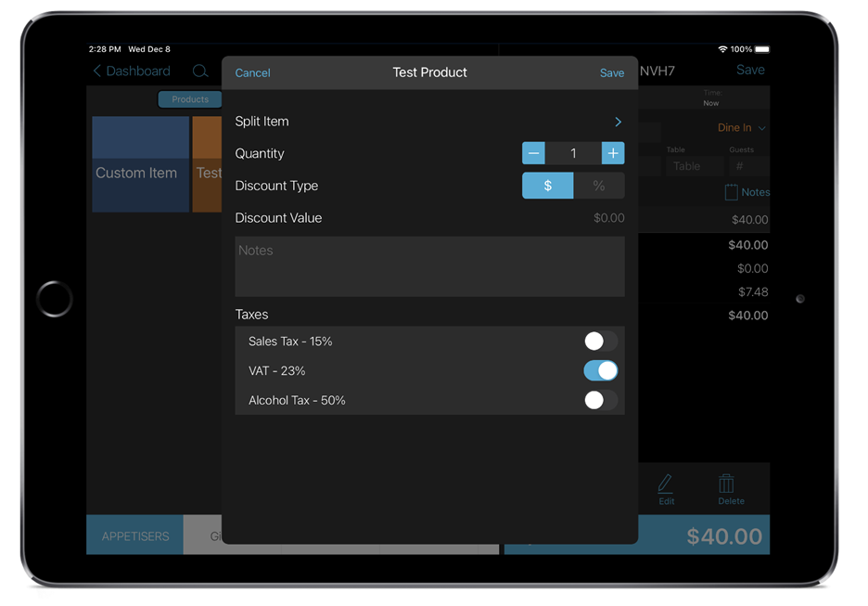Select the Products tab
Viewport: 868px width, 606px height.
click(x=190, y=99)
